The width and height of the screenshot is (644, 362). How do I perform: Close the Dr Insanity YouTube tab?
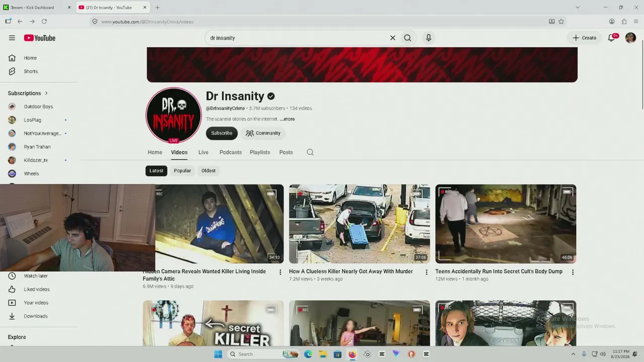point(145,8)
